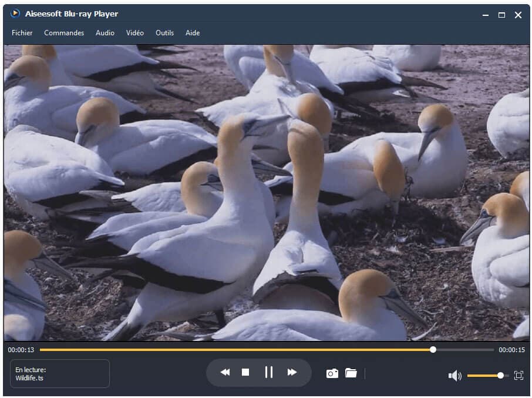Click the Wildlife.ts now-playing box

pyautogui.click(x=60, y=374)
